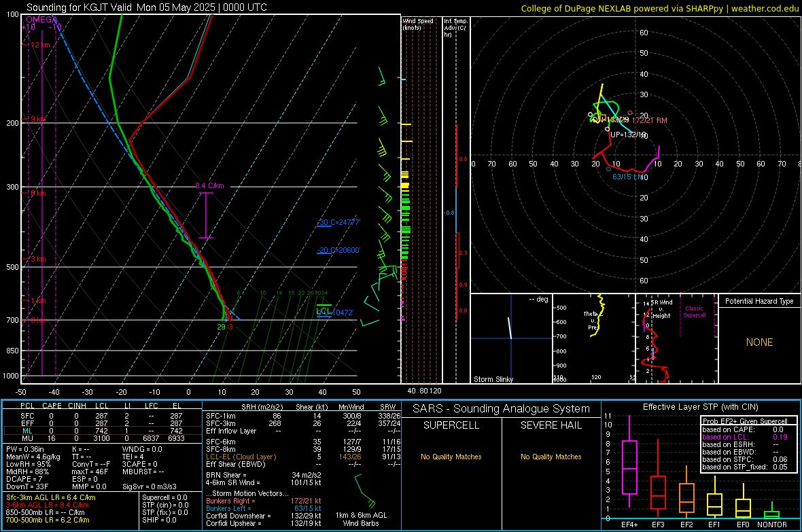
Task: Click the -20 C=20600' level label
Action: 338,250
